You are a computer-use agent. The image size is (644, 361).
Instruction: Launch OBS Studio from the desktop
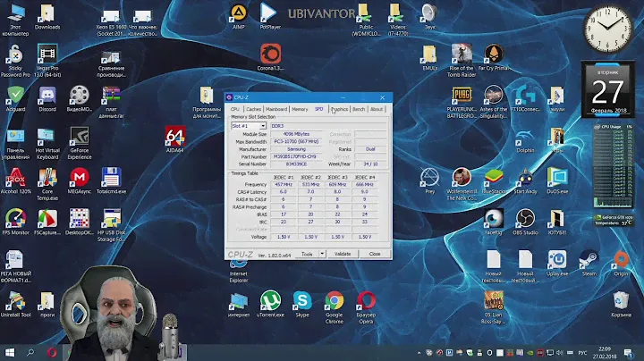pos(525,217)
